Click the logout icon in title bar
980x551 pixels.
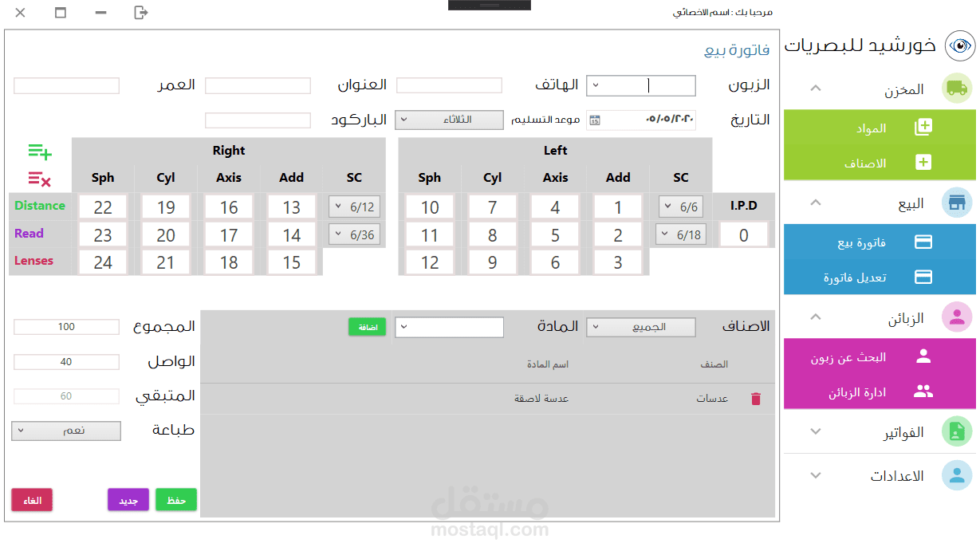[x=141, y=12]
